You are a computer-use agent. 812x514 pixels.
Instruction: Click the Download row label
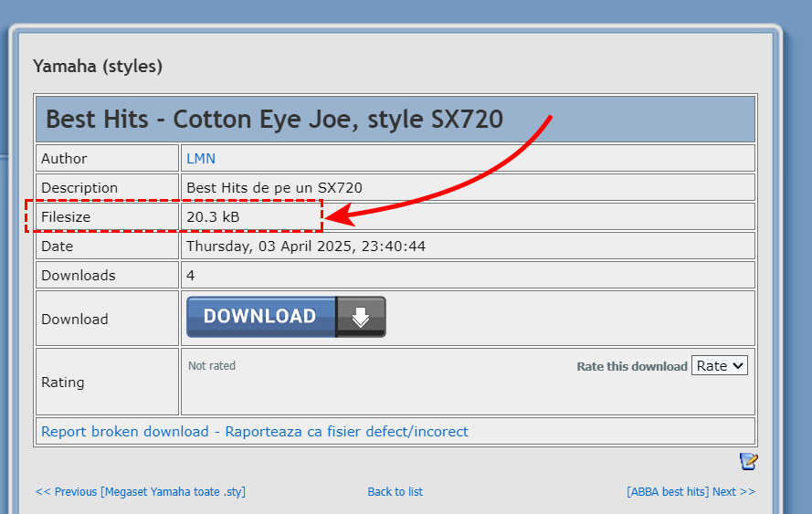(75, 319)
